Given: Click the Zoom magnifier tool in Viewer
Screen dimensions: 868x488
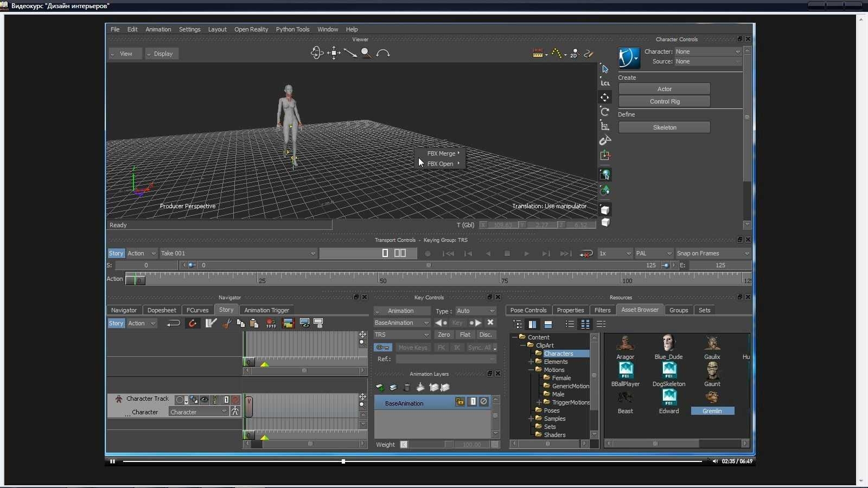Looking at the screenshot, I should point(366,53).
